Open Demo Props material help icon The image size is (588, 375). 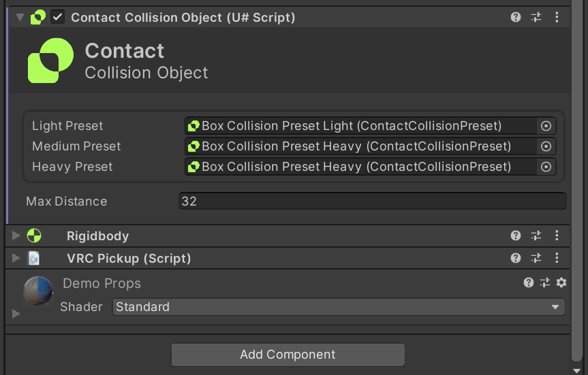click(529, 283)
